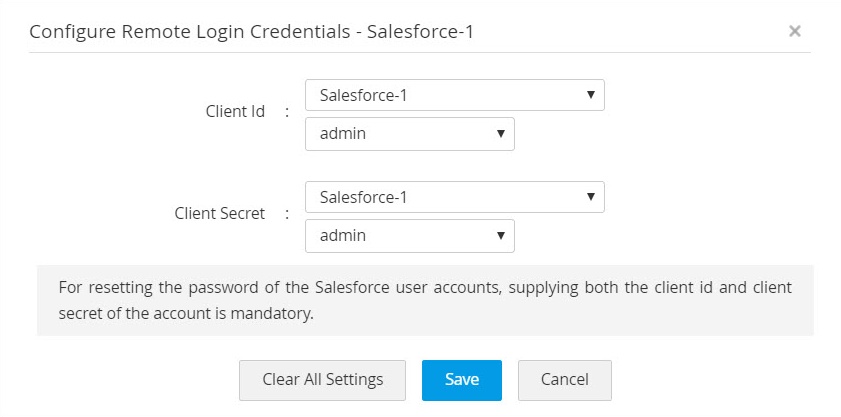Open the Client Secret Salesforce-1 dropdown
The width and height of the screenshot is (841, 417).
click(454, 197)
